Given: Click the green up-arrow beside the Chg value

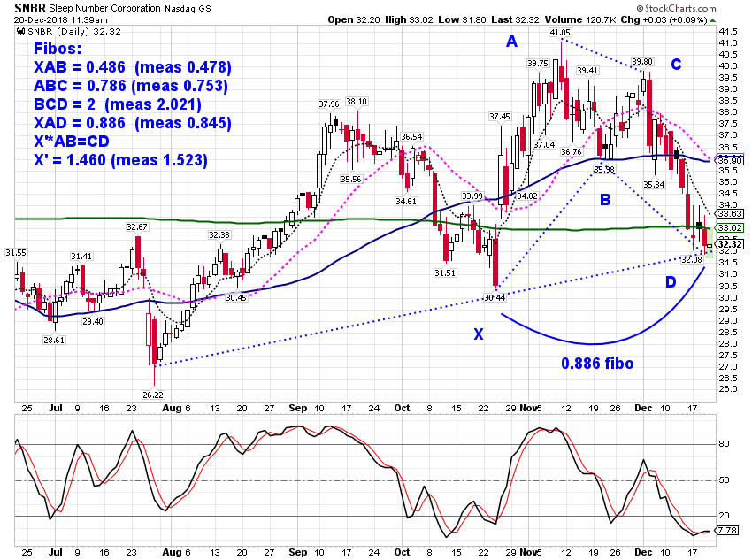Looking at the screenshot, I should click(713, 20).
